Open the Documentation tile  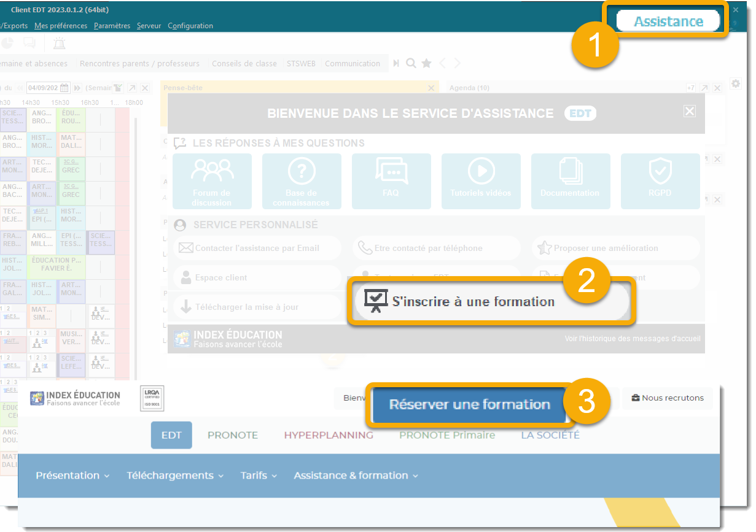(571, 181)
